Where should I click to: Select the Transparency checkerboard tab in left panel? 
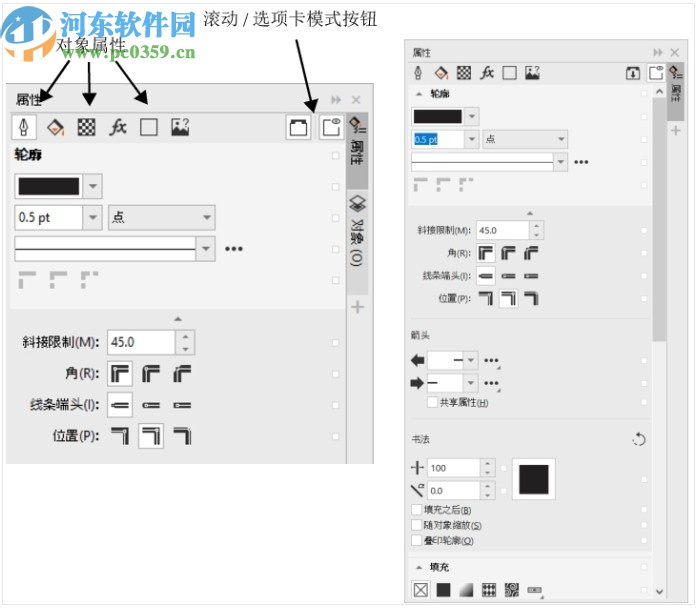click(86, 127)
